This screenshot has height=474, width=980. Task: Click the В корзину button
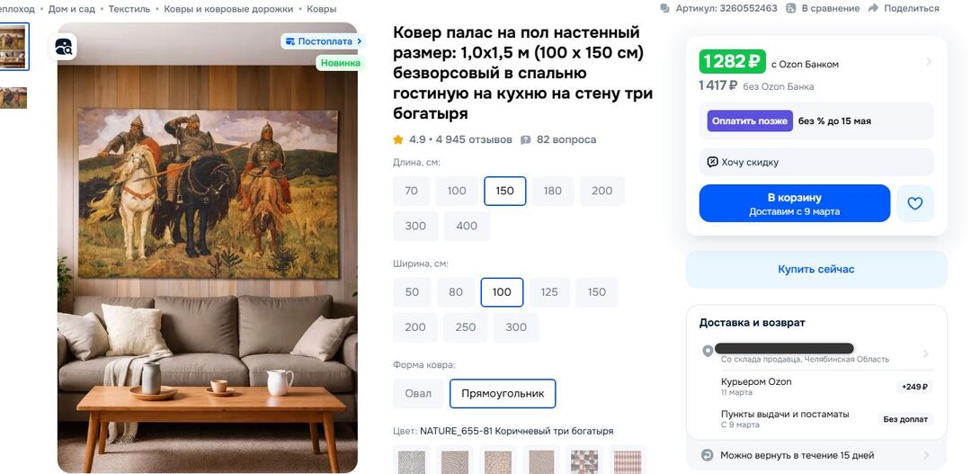pyautogui.click(x=795, y=203)
